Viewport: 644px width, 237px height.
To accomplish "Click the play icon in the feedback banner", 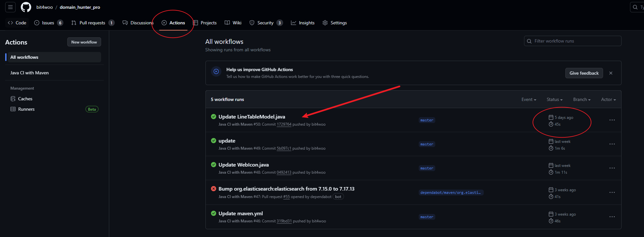I will 216,71.
